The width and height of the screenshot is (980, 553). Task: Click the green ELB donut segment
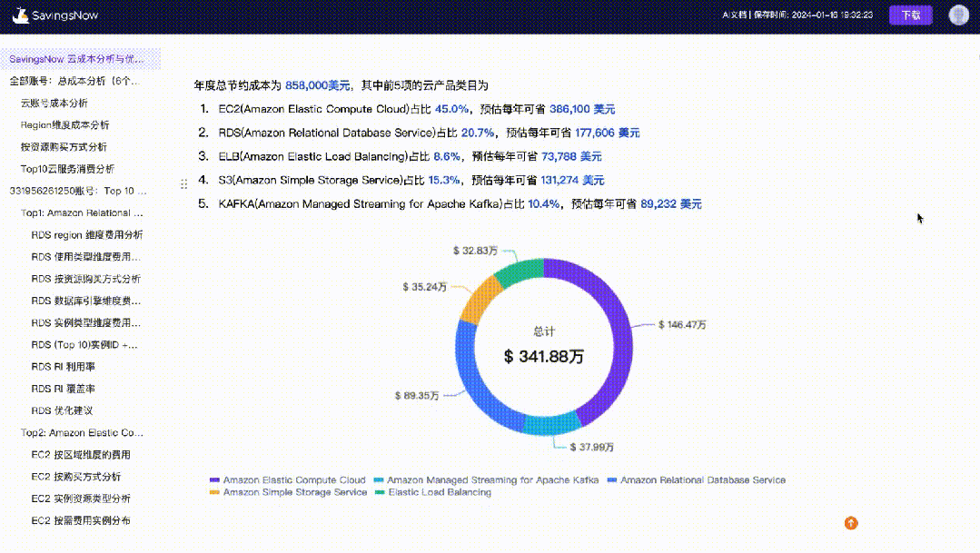(x=520, y=271)
